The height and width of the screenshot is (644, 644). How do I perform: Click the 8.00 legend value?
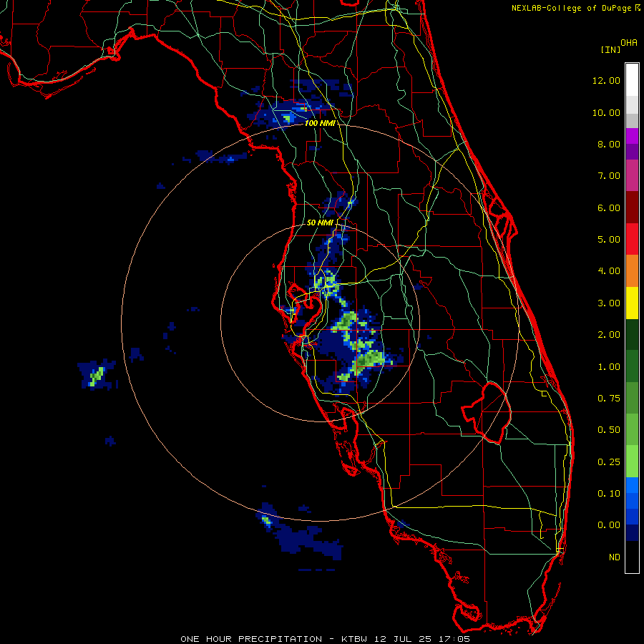point(609,144)
